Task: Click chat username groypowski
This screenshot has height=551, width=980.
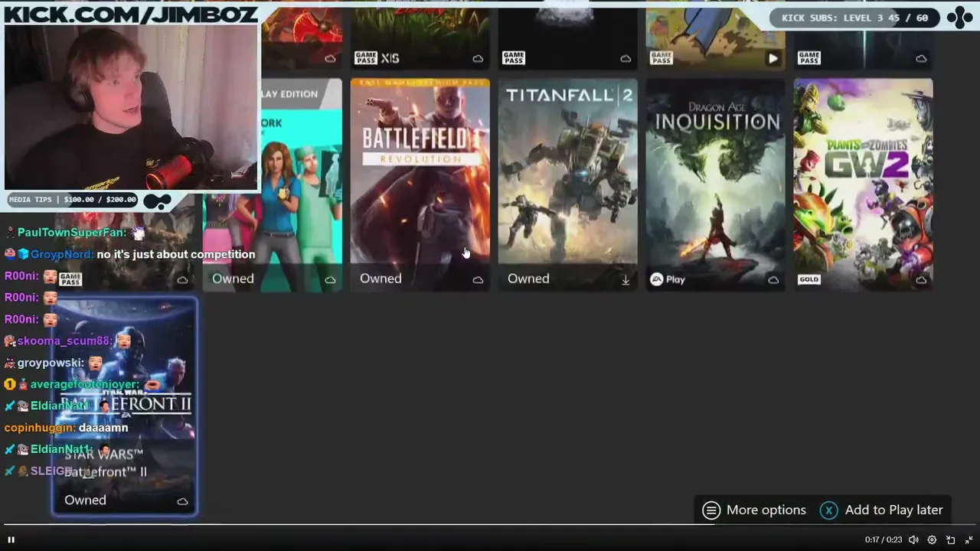Action: pyautogui.click(x=49, y=363)
